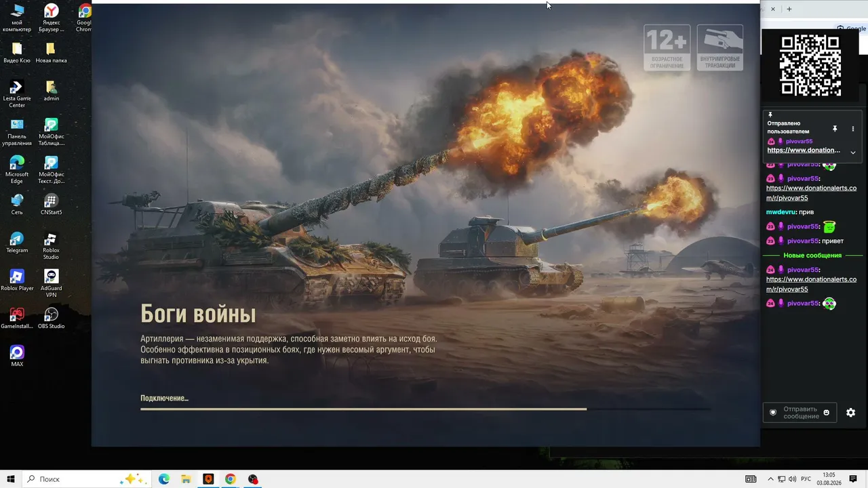
Task: Open mwdevru's profile from chat
Action: point(781,212)
